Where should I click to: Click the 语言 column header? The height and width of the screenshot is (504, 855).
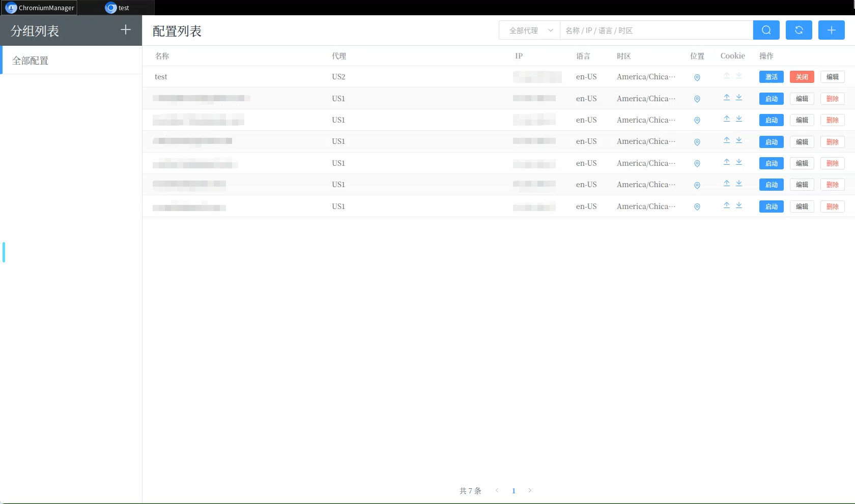(x=583, y=56)
